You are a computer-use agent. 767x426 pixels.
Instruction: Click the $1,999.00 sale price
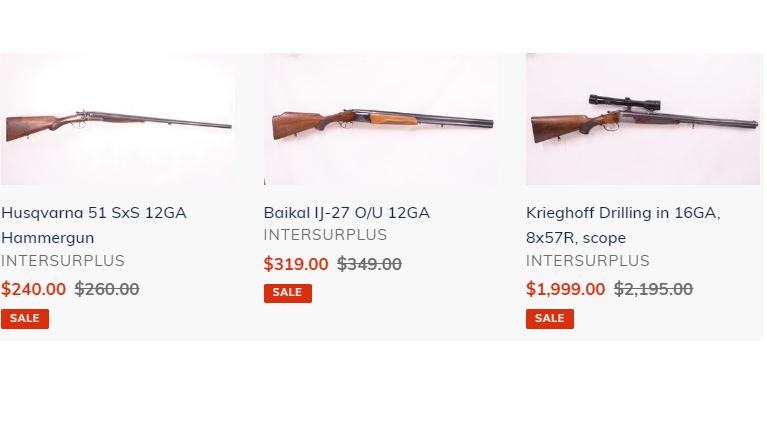pyautogui.click(x=565, y=289)
